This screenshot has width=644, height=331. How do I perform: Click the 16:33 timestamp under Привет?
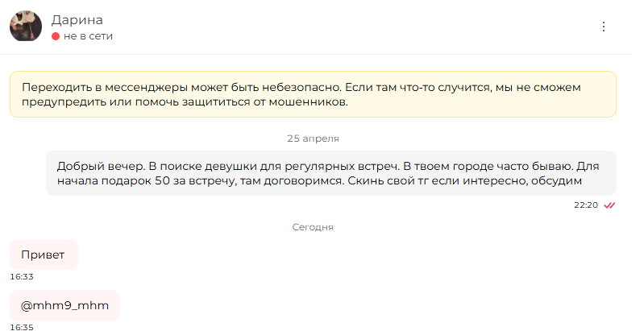point(22,277)
